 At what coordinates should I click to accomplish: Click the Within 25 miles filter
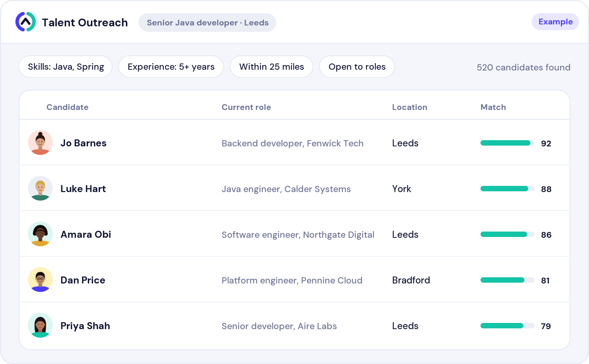(x=272, y=67)
